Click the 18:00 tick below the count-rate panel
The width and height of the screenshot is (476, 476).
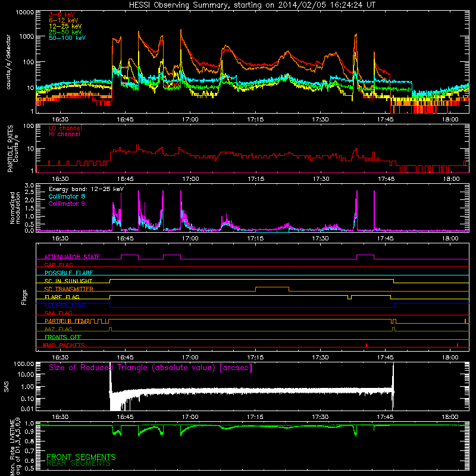click(x=450, y=120)
